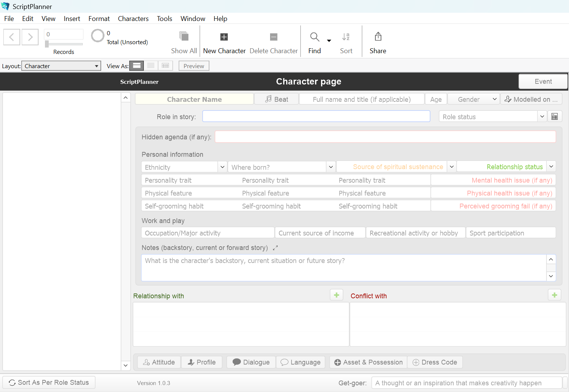The image size is (569, 392).
Task: Open the Characters menu
Action: point(133,19)
